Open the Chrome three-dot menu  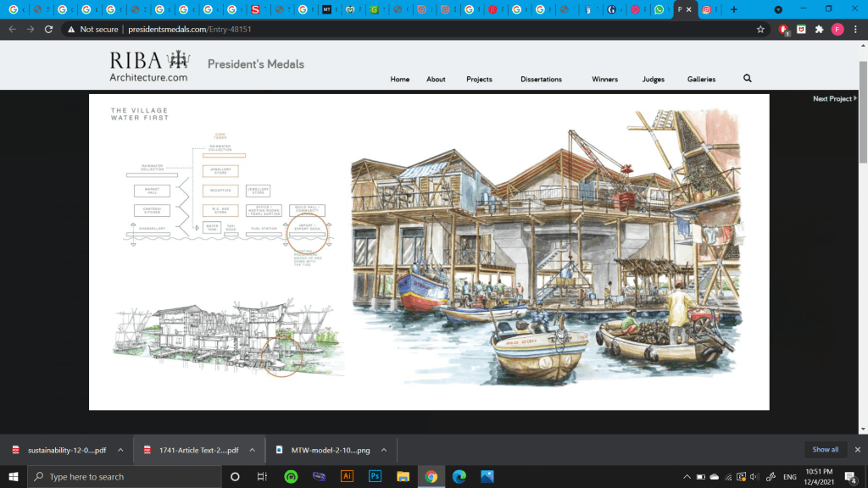[x=855, y=29]
